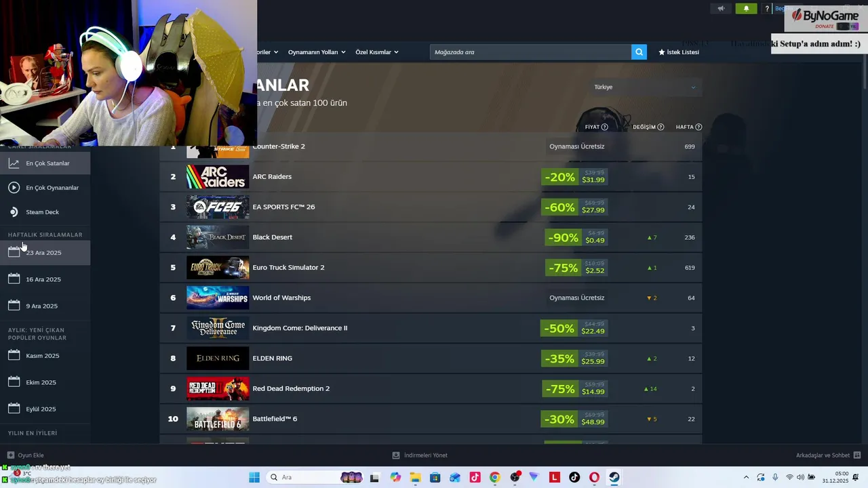Open File Explorer from the taskbar
868x488 pixels.
pyautogui.click(x=415, y=477)
